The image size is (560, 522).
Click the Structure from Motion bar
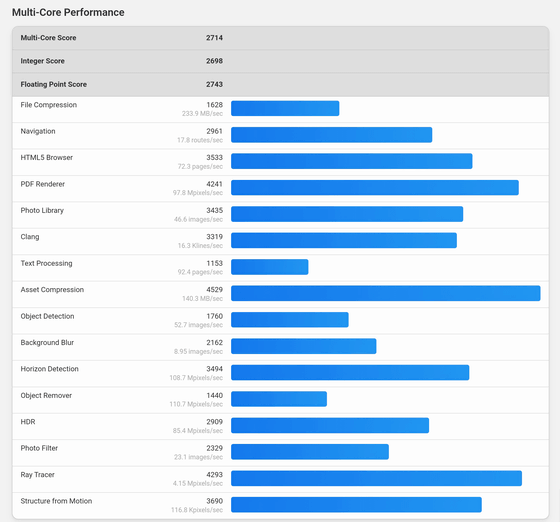click(356, 505)
